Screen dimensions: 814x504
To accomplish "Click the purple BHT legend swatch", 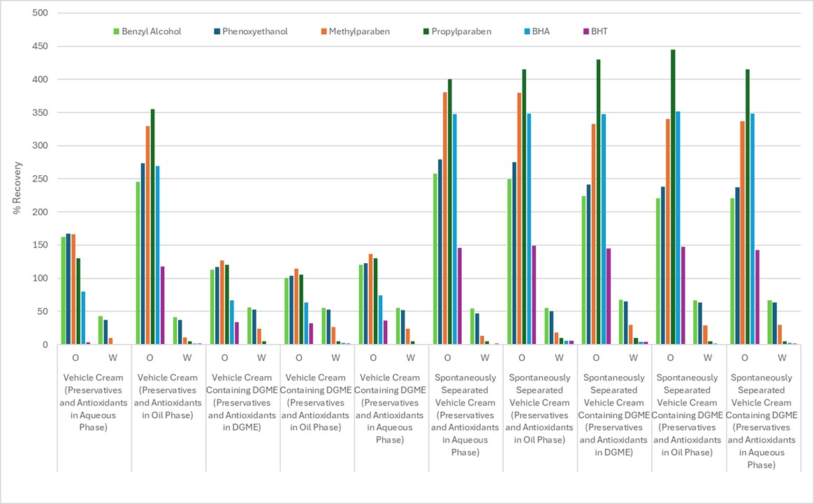I will pyautogui.click(x=586, y=31).
